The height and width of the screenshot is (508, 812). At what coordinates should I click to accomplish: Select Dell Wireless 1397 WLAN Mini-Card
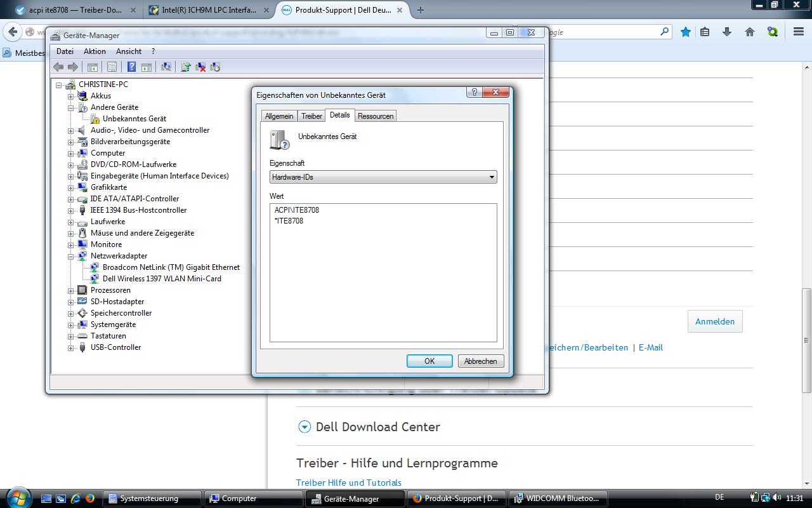click(162, 279)
